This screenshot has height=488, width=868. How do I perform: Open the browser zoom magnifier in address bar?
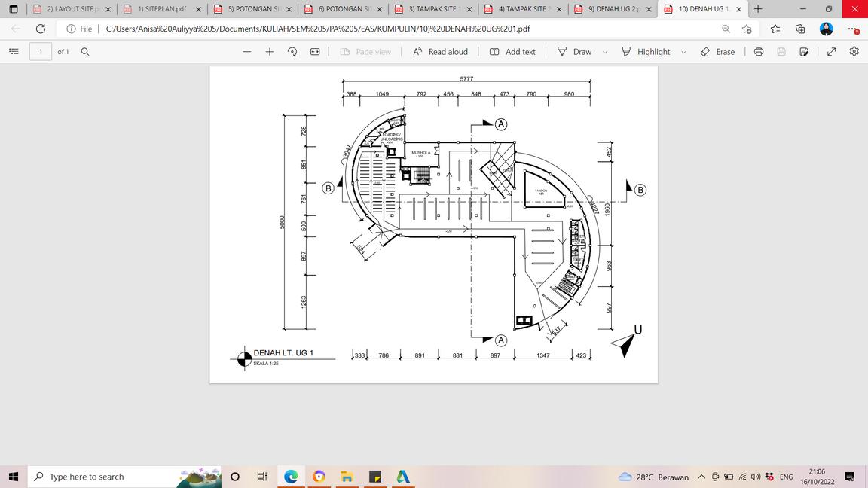point(726,29)
